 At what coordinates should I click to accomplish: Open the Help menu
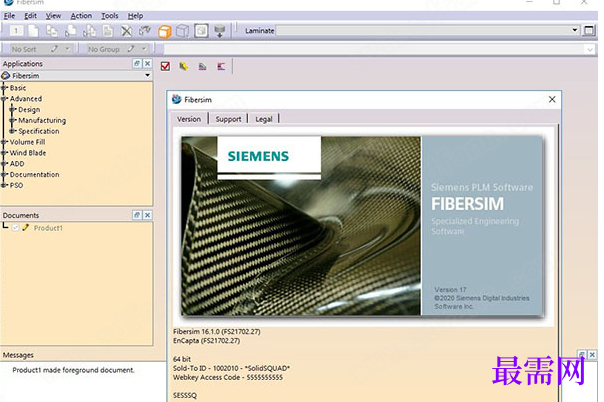point(136,16)
